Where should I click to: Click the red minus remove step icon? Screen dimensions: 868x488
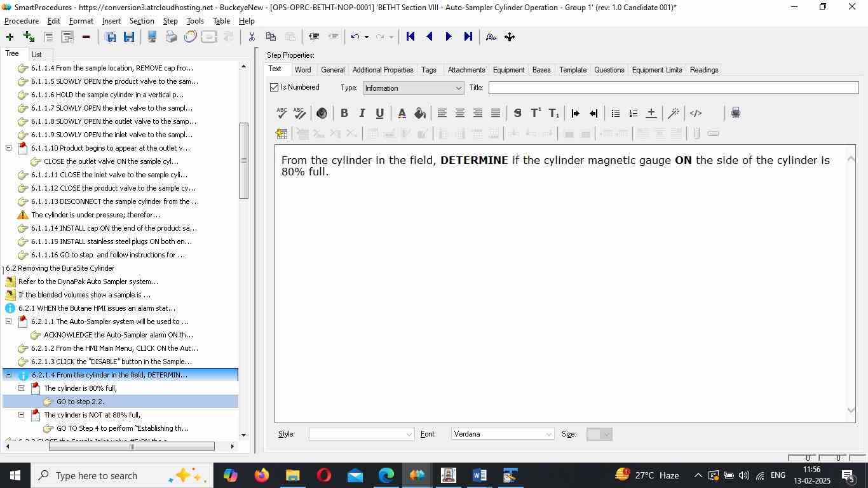coord(86,37)
